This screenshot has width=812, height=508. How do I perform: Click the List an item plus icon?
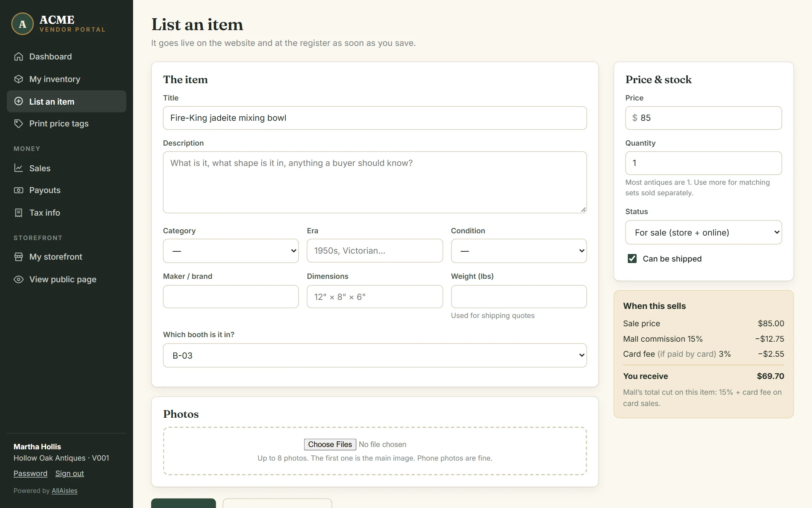click(x=18, y=101)
